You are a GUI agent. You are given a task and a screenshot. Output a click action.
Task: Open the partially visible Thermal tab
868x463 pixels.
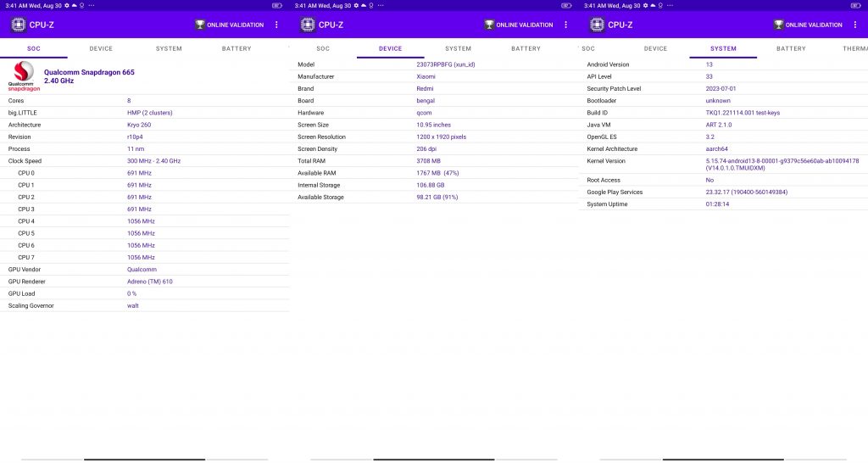[854, 48]
